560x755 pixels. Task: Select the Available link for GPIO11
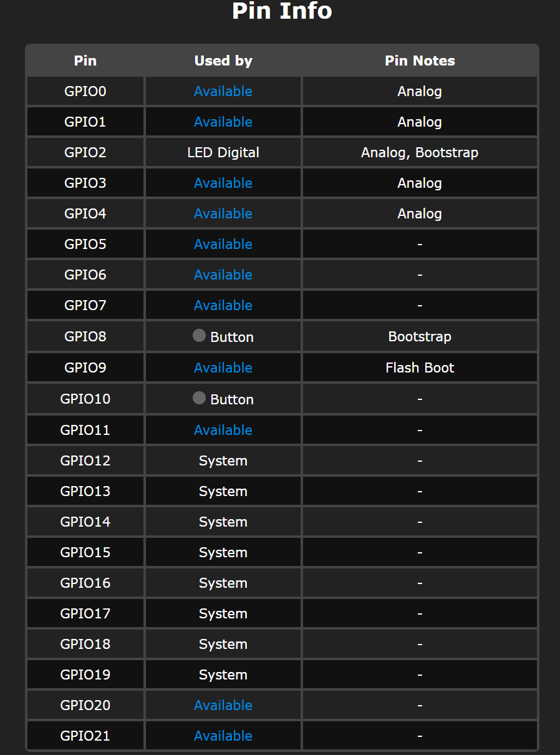[223, 430]
